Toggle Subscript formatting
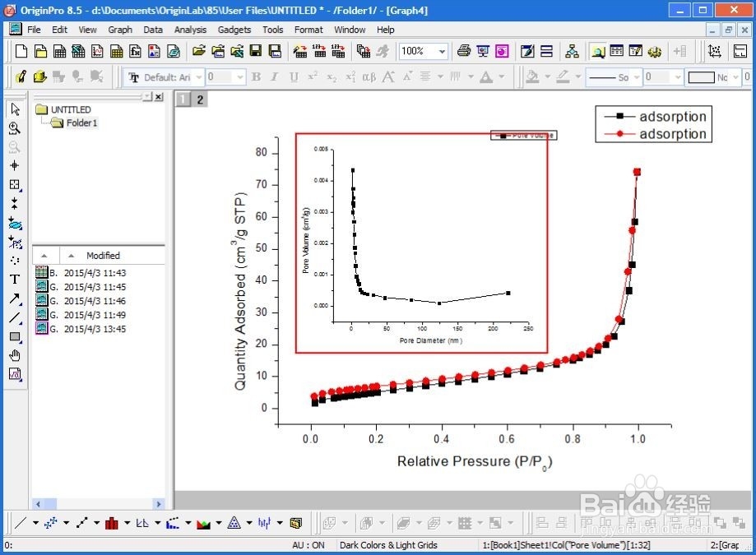Viewport: 756px width, 555px height. pos(332,77)
